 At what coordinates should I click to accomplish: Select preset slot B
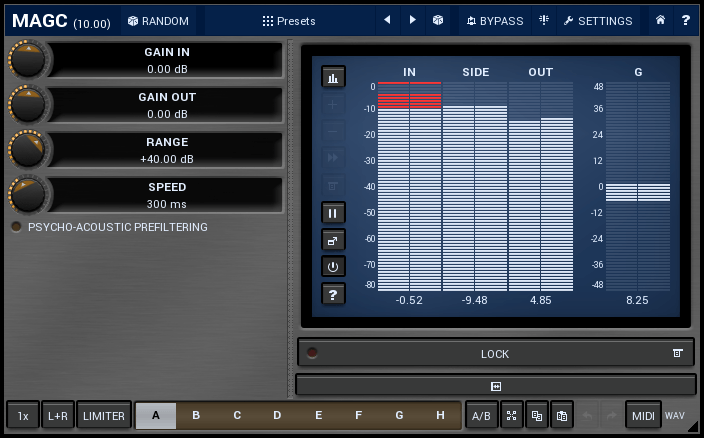pyautogui.click(x=196, y=415)
